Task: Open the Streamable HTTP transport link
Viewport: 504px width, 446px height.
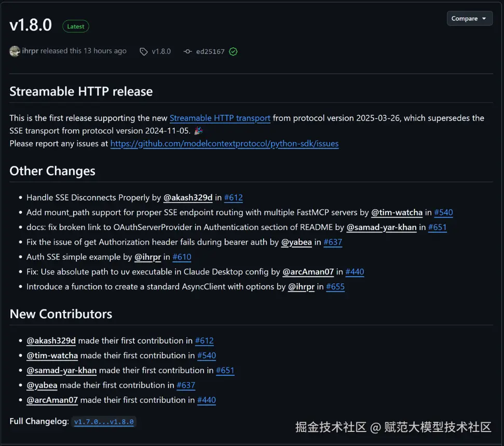Action: (220, 118)
